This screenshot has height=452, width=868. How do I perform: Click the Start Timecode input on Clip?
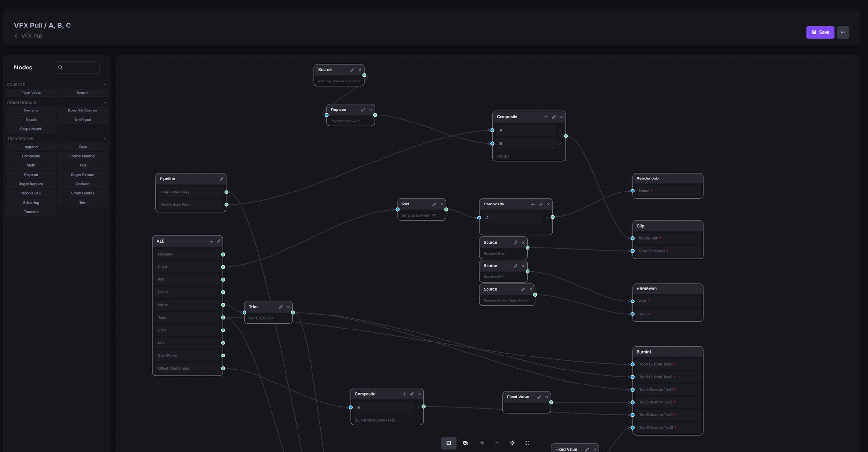[633, 251]
